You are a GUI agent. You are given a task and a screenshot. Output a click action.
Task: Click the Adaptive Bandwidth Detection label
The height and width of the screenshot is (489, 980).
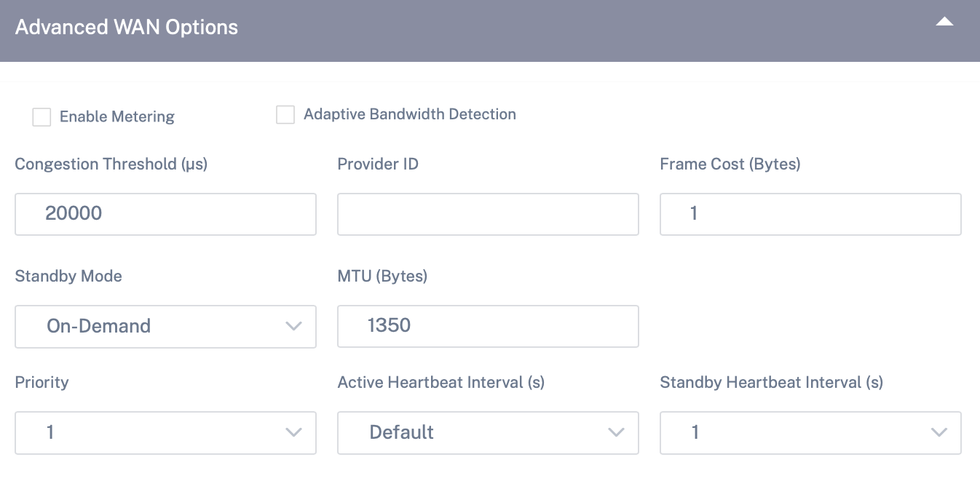coord(410,114)
